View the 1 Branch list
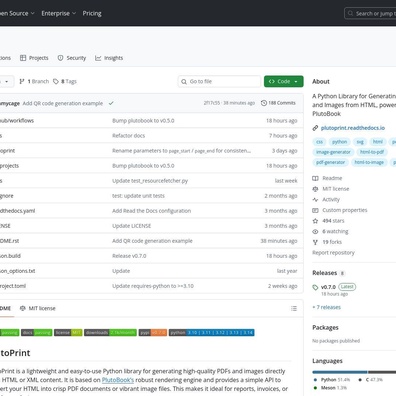The image size is (396, 396). tap(34, 81)
